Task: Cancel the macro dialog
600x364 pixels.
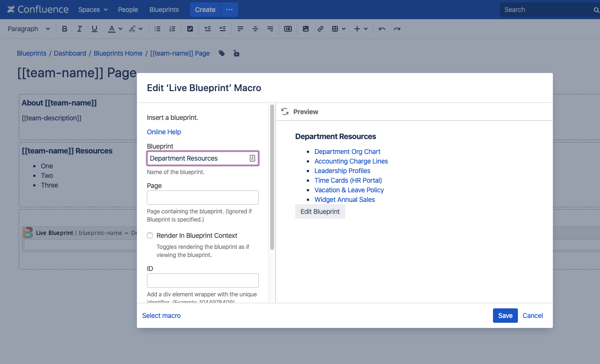Action: point(533,316)
